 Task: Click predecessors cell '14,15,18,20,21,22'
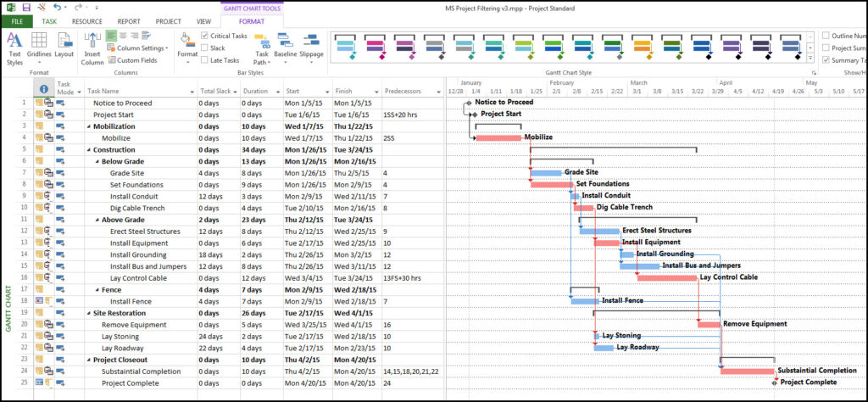pos(413,371)
